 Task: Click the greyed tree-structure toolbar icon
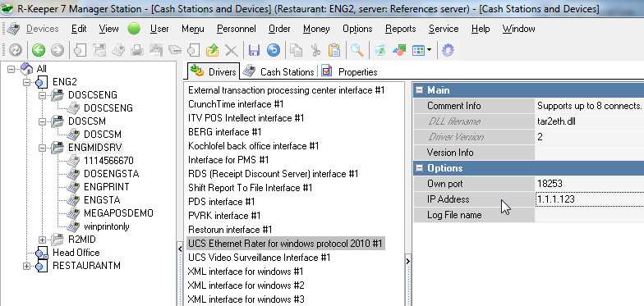tap(99, 50)
